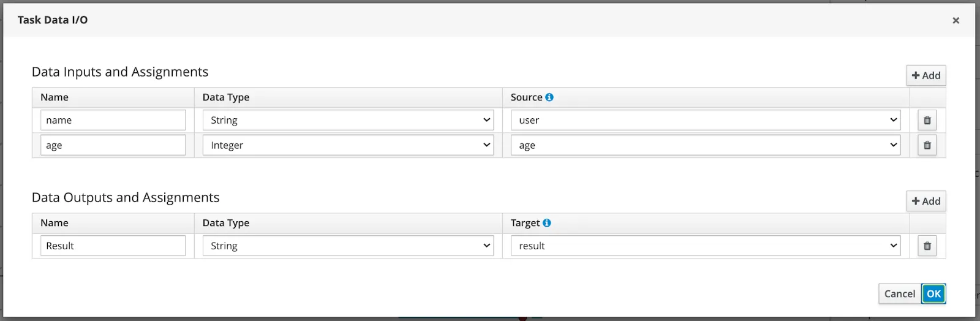Delete the name input row
The height and width of the screenshot is (321, 980).
(x=927, y=120)
